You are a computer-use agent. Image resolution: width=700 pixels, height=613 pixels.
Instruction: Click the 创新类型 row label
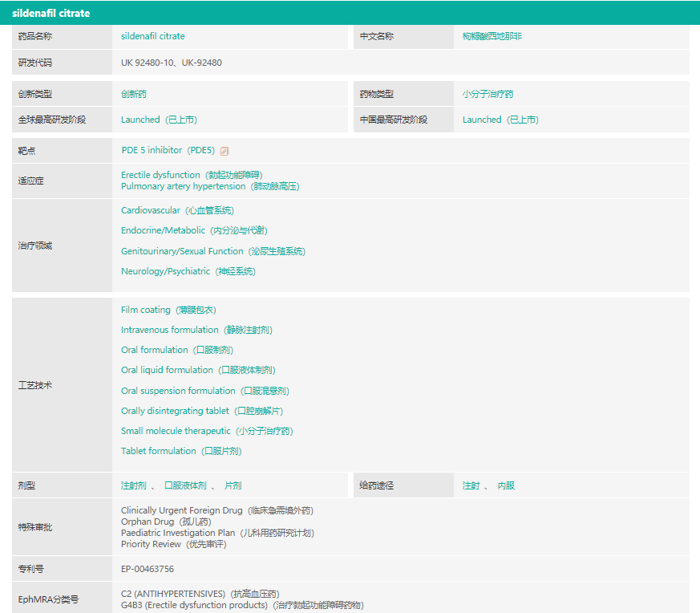(34, 94)
